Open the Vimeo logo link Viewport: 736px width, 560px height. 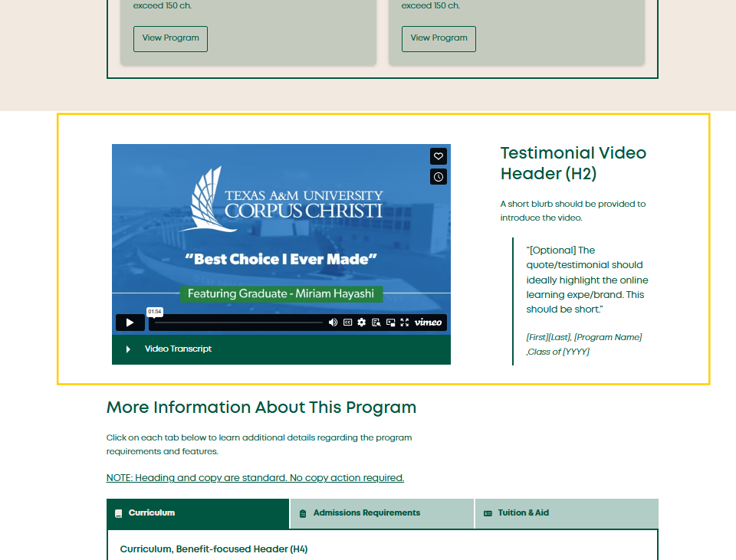pos(428,323)
